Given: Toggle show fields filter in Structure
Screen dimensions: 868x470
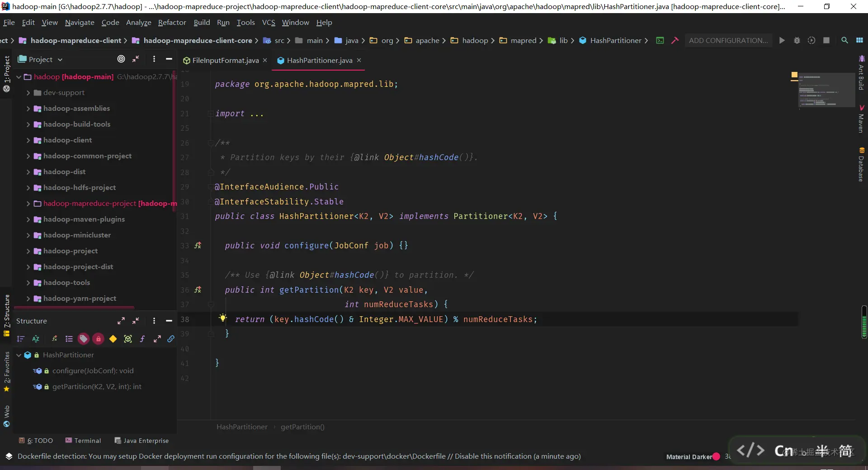Looking at the screenshot, I should 113,339.
